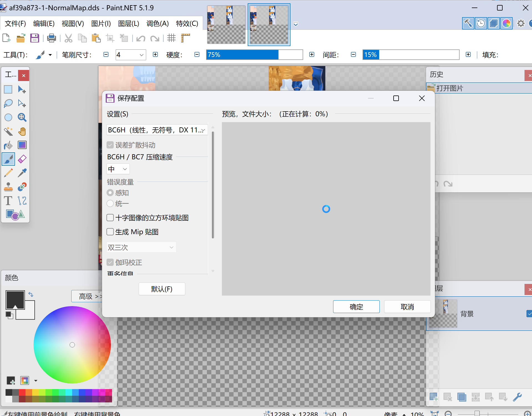Select the Magic Wand tool

coord(8,131)
